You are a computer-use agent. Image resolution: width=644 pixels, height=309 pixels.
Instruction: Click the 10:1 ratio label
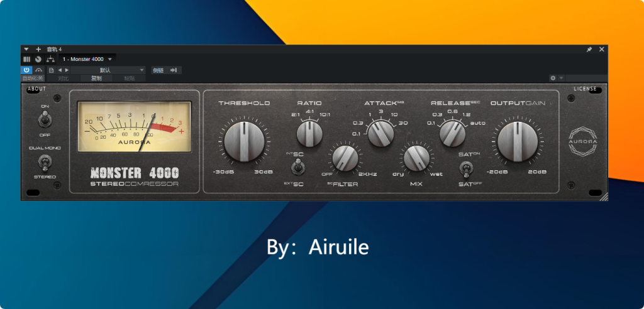pos(324,114)
